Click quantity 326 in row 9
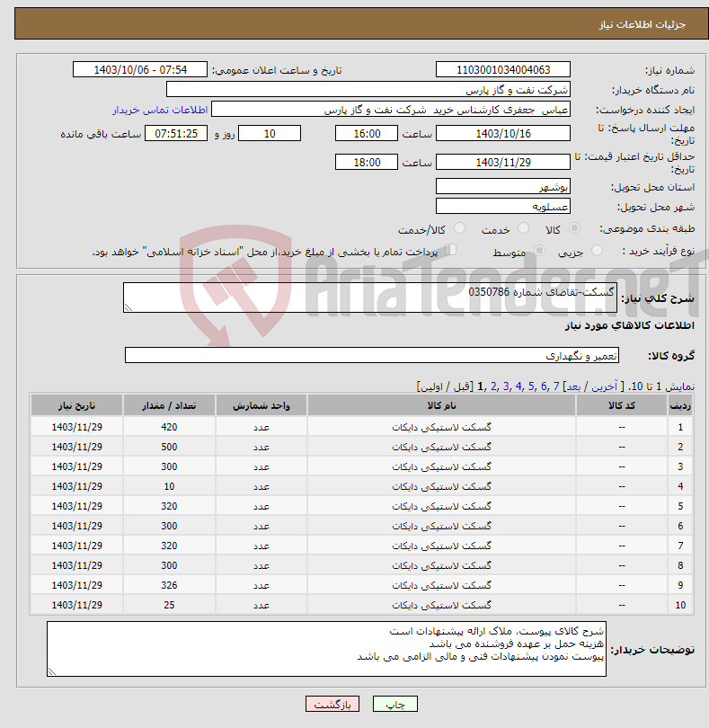Screen dimensions: 709x728 click(169, 585)
